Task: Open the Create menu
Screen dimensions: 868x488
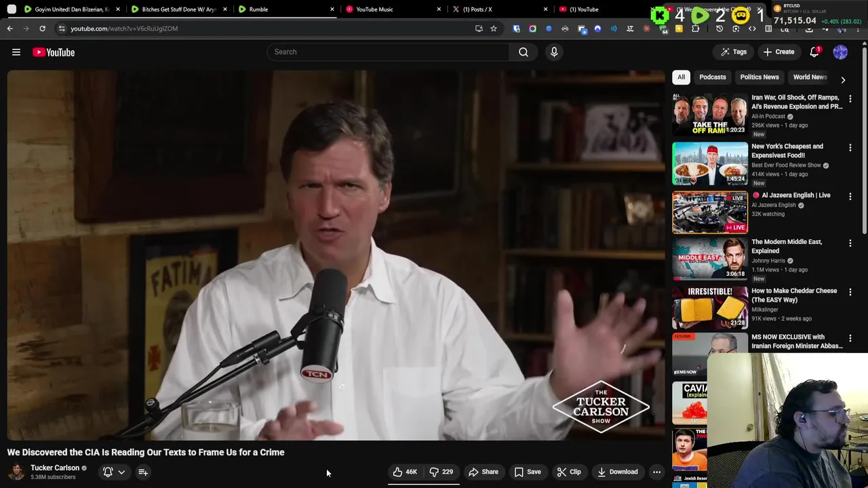Action: tap(778, 52)
